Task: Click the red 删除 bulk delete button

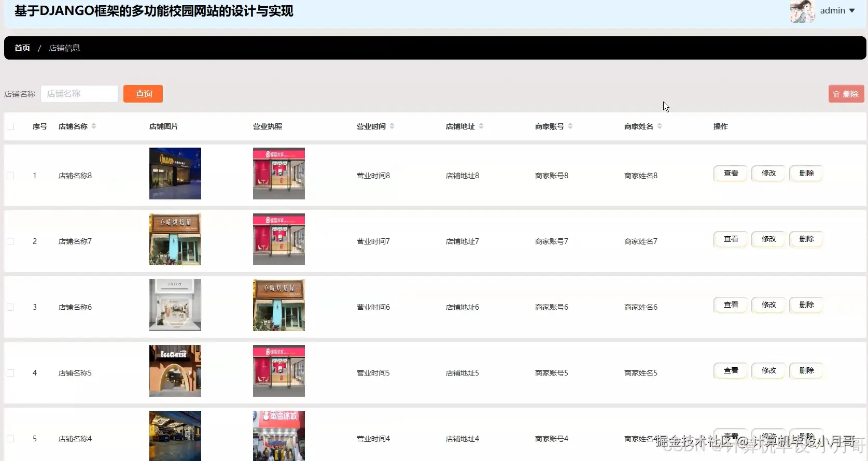Action: pos(846,94)
